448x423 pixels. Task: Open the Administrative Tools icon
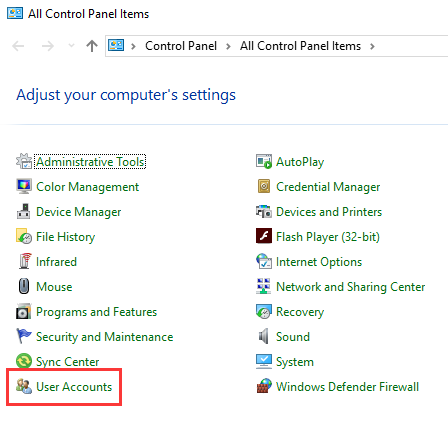(x=24, y=161)
